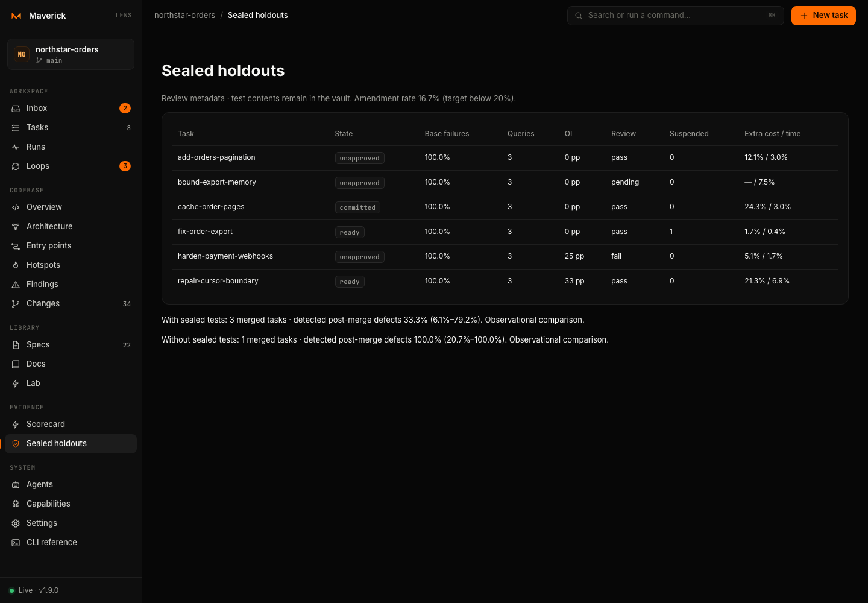Screen dimensions: 868x603
Task: Open the CLI reference terminal icon
Action: pyautogui.click(x=16, y=543)
